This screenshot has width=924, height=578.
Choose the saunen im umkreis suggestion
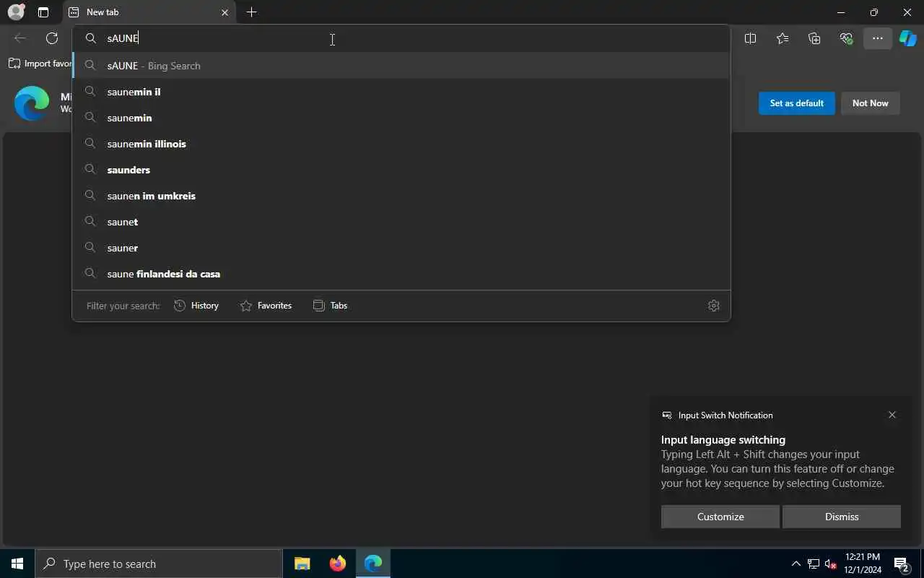(x=401, y=196)
